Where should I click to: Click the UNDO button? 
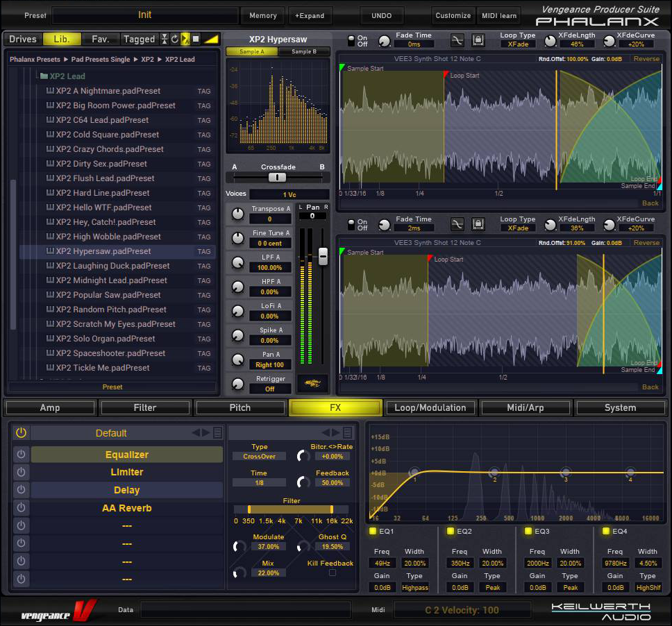tap(382, 15)
